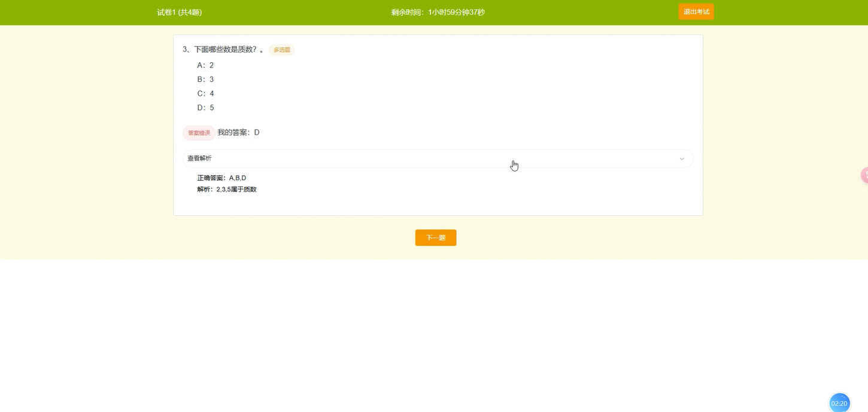This screenshot has height=412, width=868.
Task: Click the 解析：2,3,5属于质数 text
Action: tap(227, 190)
